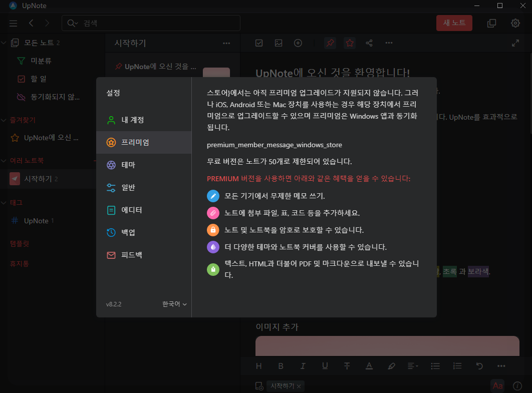The height and width of the screenshot is (393, 532).
Task: Toggle strikethrough formatting
Action: (x=347, y=366)
